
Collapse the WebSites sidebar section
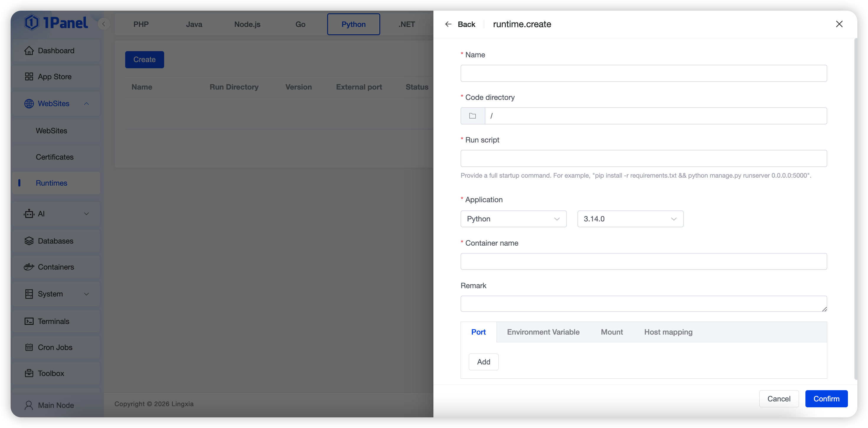[86, 103]
